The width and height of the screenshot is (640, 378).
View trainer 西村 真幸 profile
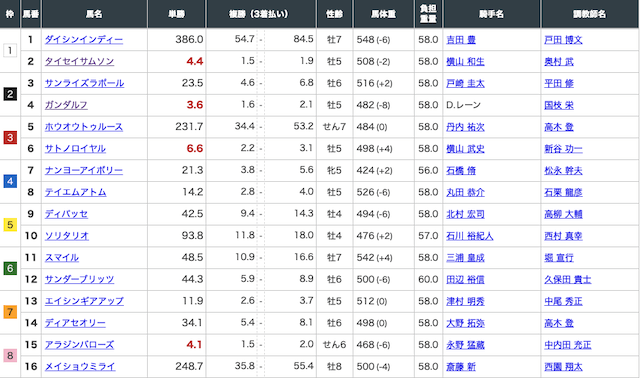coord(563,236)
